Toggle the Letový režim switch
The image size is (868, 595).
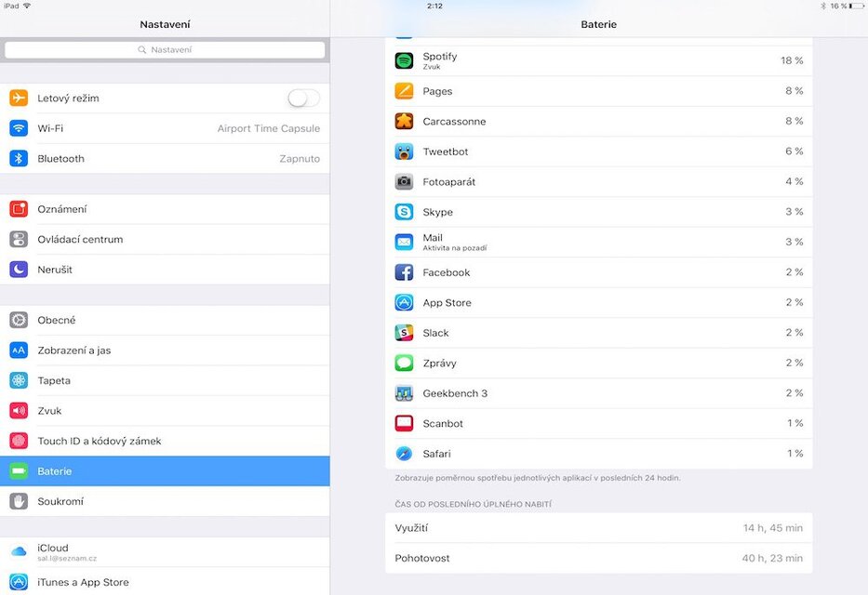coord(304,97)
